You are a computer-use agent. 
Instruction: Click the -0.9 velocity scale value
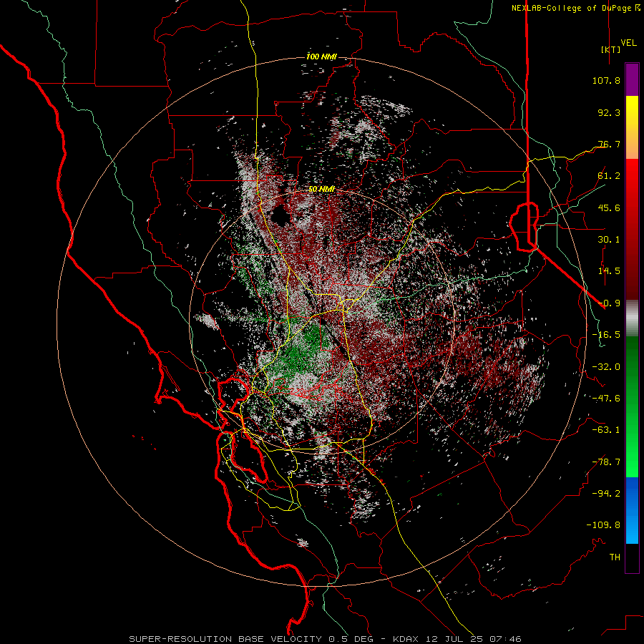pyautogui.click(x=609, y=303)
